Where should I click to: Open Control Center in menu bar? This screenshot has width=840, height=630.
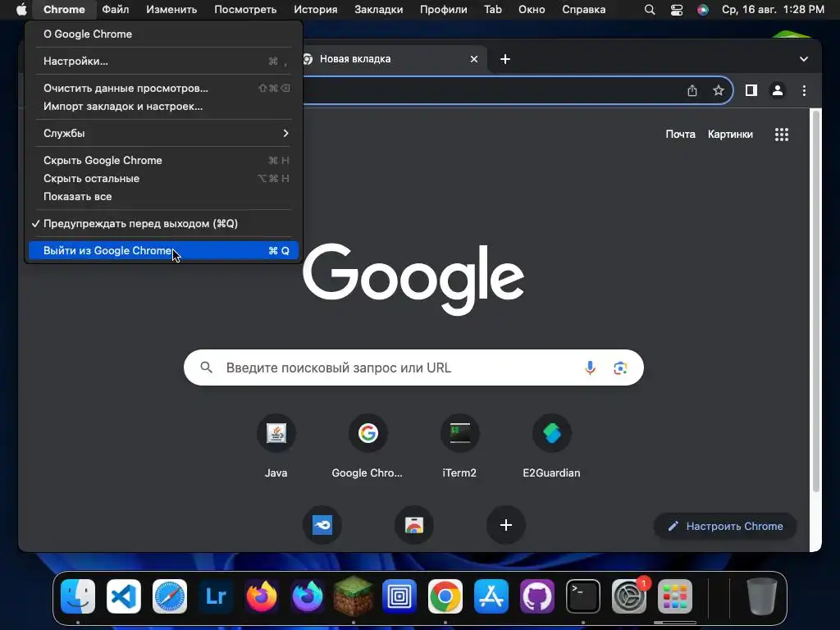677,10
